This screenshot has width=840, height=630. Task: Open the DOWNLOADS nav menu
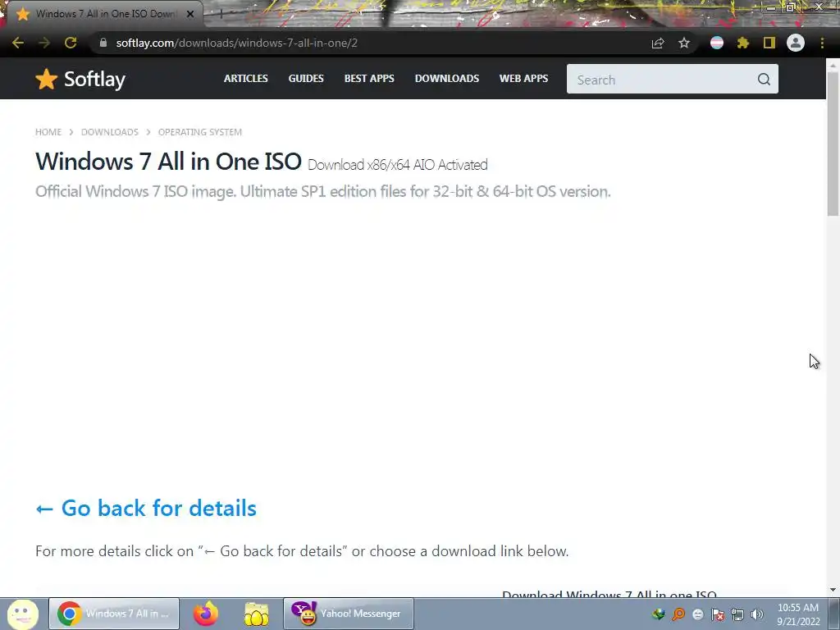(x=447, y=78)
